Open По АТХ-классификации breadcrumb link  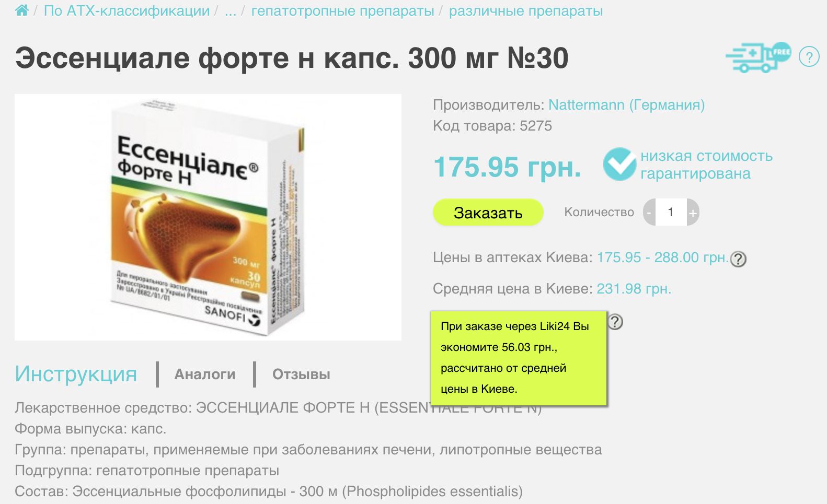(x=127, y=10)
